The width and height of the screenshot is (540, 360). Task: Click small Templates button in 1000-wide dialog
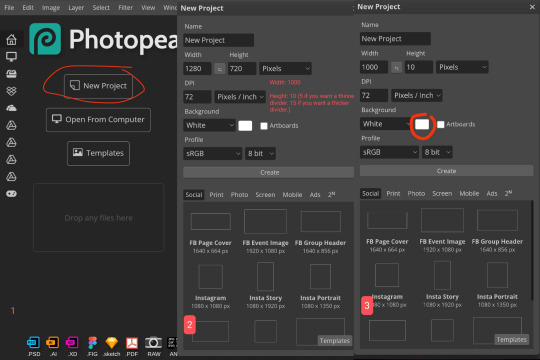(511, 340)
